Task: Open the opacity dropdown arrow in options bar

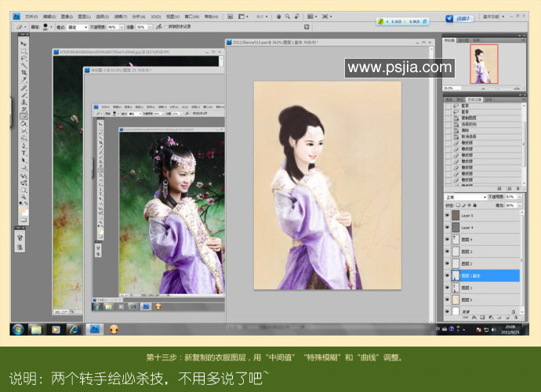Action: point(122,27)
